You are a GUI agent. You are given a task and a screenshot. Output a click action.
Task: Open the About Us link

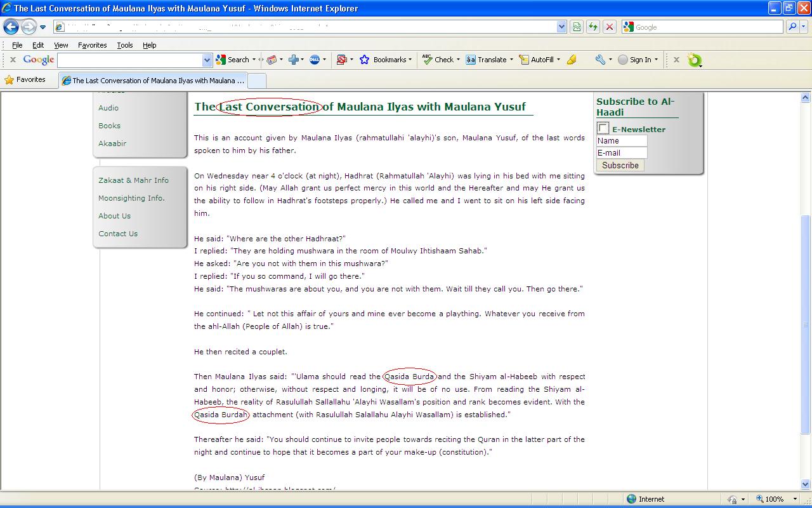pos(114,216)
